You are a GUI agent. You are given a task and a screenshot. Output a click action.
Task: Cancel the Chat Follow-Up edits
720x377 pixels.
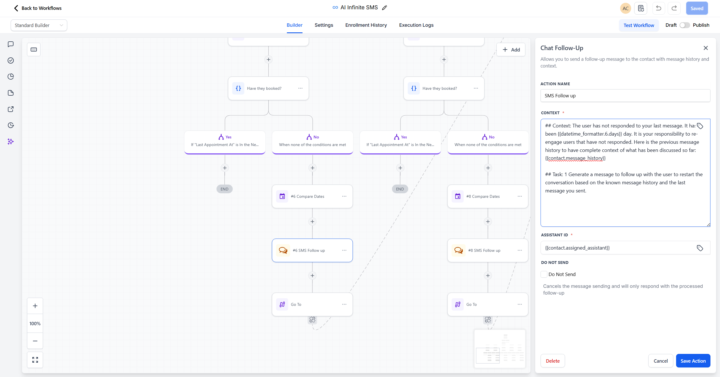(x=661, y=361)
